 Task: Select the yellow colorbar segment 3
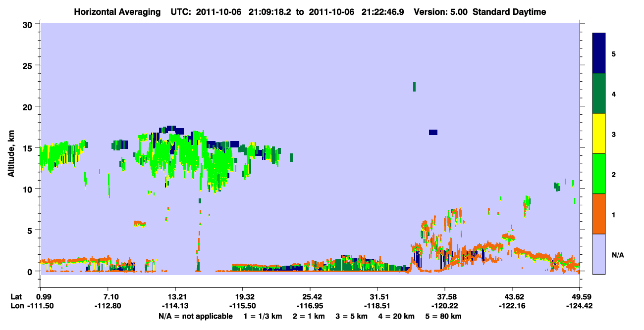tap(599, 134)
